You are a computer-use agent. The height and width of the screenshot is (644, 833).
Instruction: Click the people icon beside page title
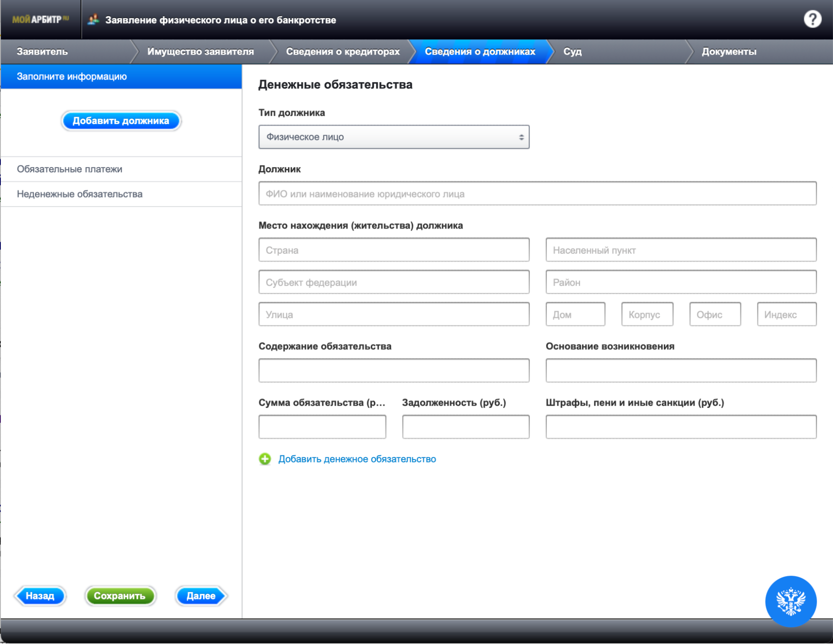pyautogui.click(x=94, y=20)
